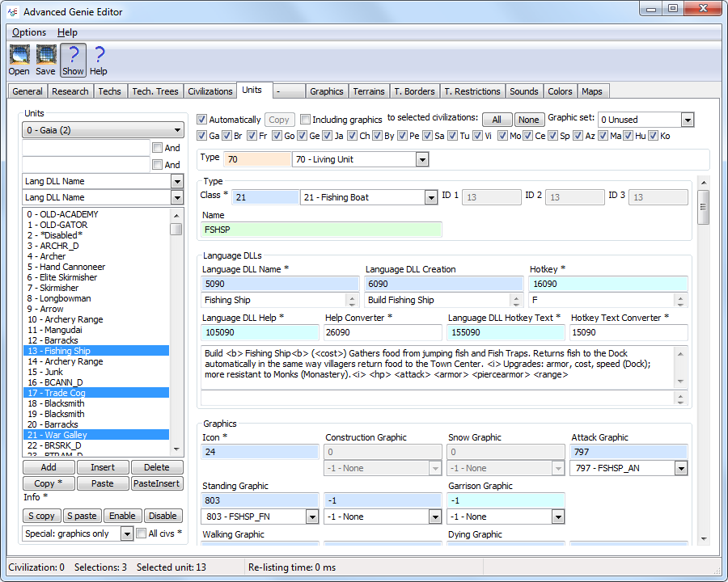
Task: Open the Options menu
Action: coord(29,32)
